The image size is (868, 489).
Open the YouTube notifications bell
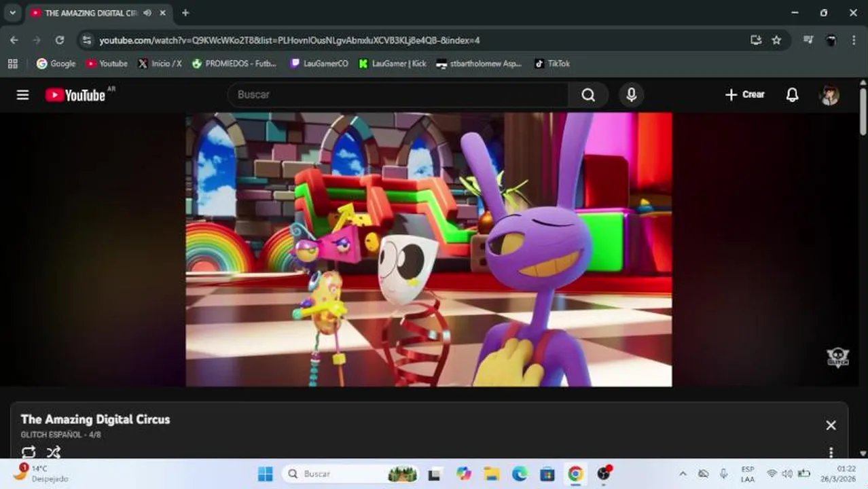[792, 95]
